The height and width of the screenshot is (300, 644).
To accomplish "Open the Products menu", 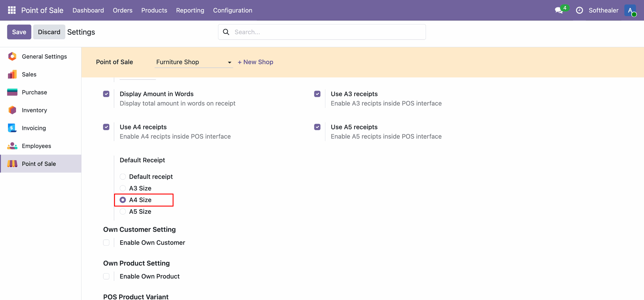I will [x=154, y=10].
